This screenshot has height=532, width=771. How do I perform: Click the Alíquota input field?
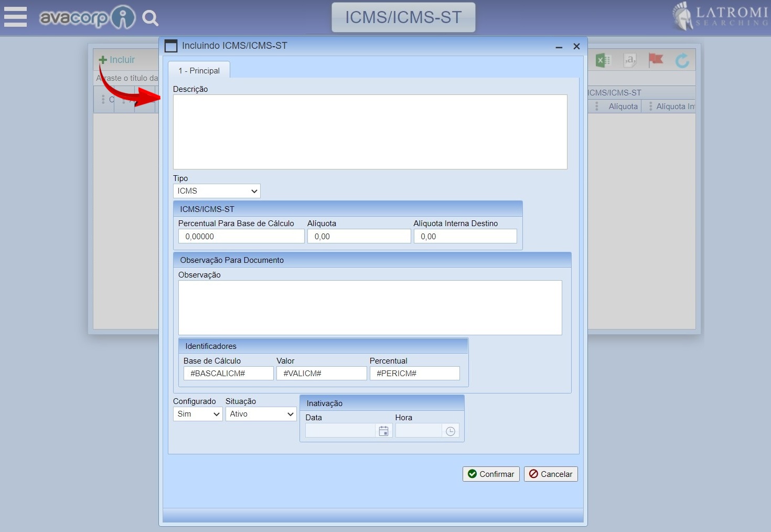[x=359, y=237]
